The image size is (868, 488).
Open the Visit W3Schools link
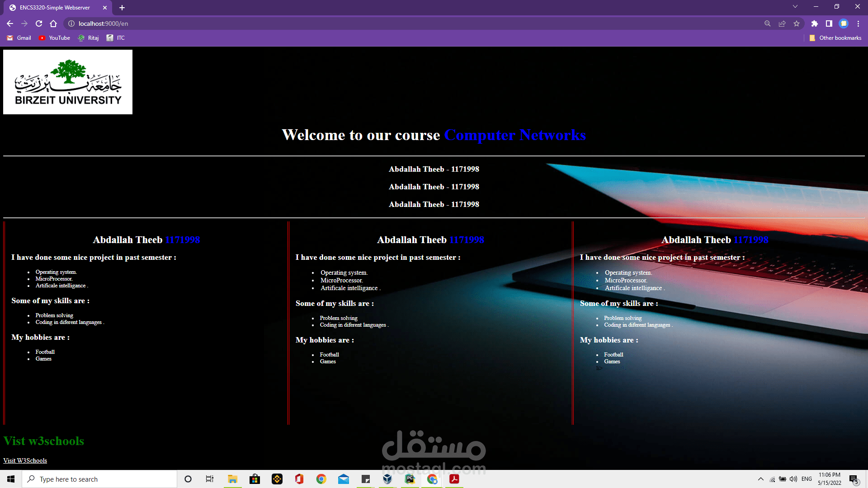pos(25,460)
